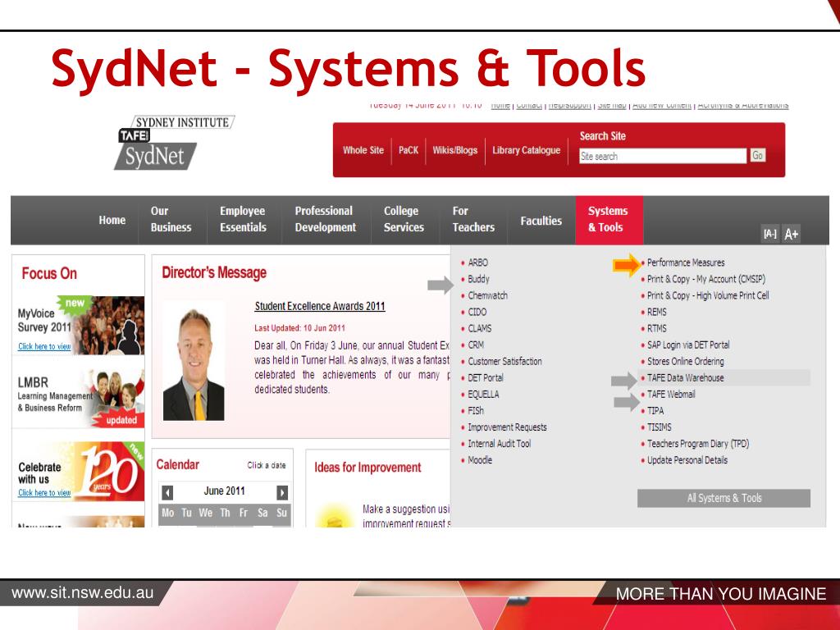Click Celebrate with us 'Click here to view'
Screen dimensions: 840x630
[x=44, y=493]
